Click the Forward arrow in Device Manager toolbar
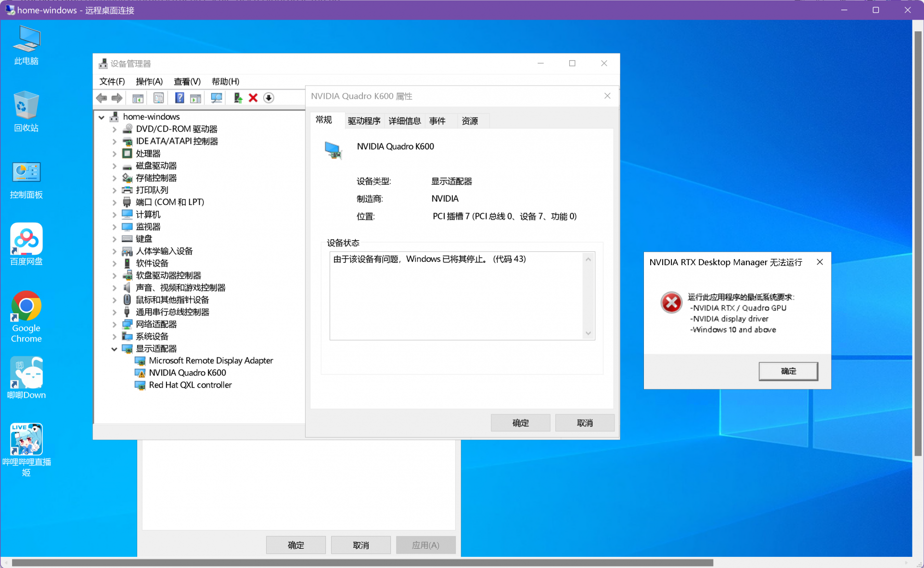The width and height of the screenshot is (924, 568). point(117,98)
